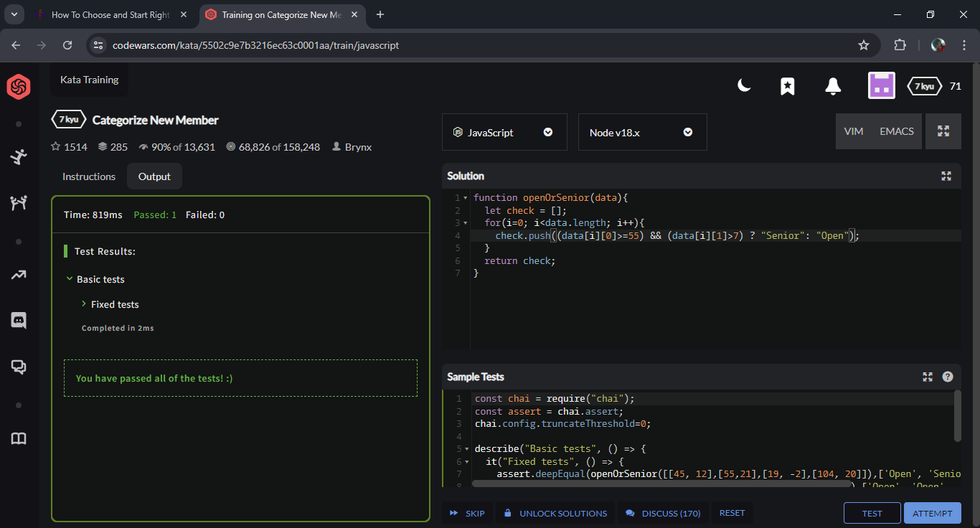Enable EMACS key bindings
Screen dimensions: 980x528
click(897, 131)
